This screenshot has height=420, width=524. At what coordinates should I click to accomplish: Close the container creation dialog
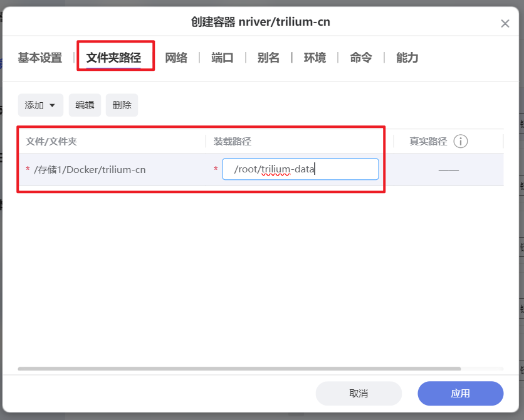505,24
